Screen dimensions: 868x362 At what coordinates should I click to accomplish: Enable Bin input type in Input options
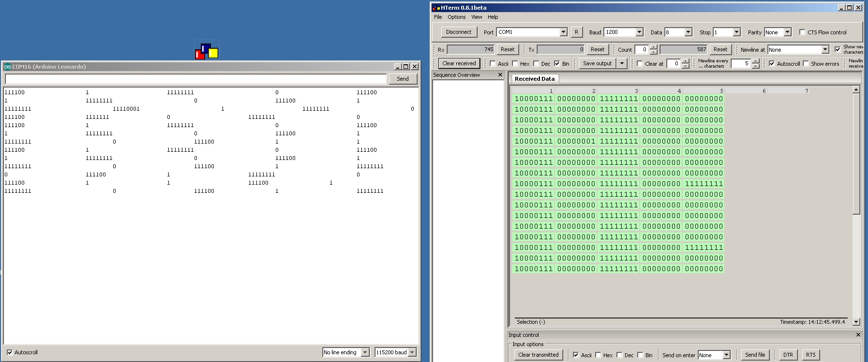click(x=640, y=355)
